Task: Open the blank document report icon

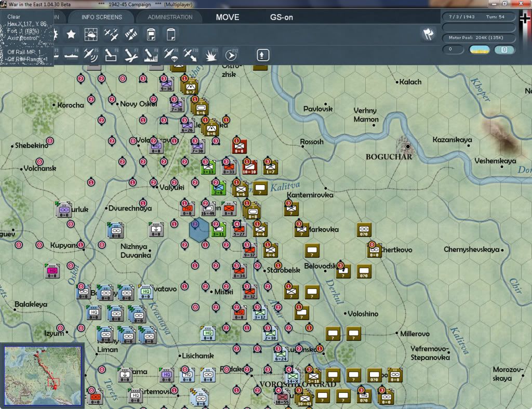Action: (171, 34)
